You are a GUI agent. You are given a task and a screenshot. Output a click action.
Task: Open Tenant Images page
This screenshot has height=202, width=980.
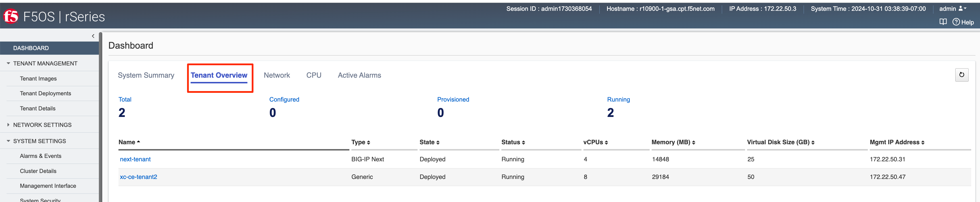coord(38,79)
